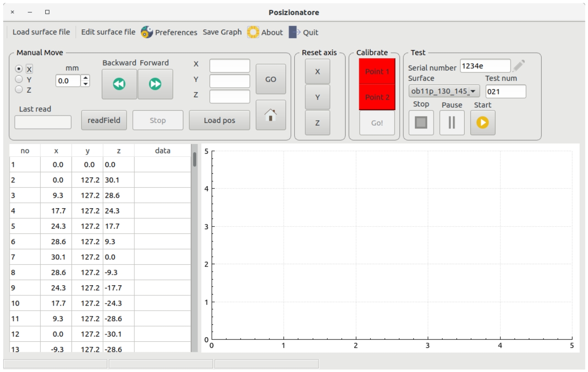Click the Forward double-arrow button
Viewport: 588px width, 372px height.
coord(155,84)
